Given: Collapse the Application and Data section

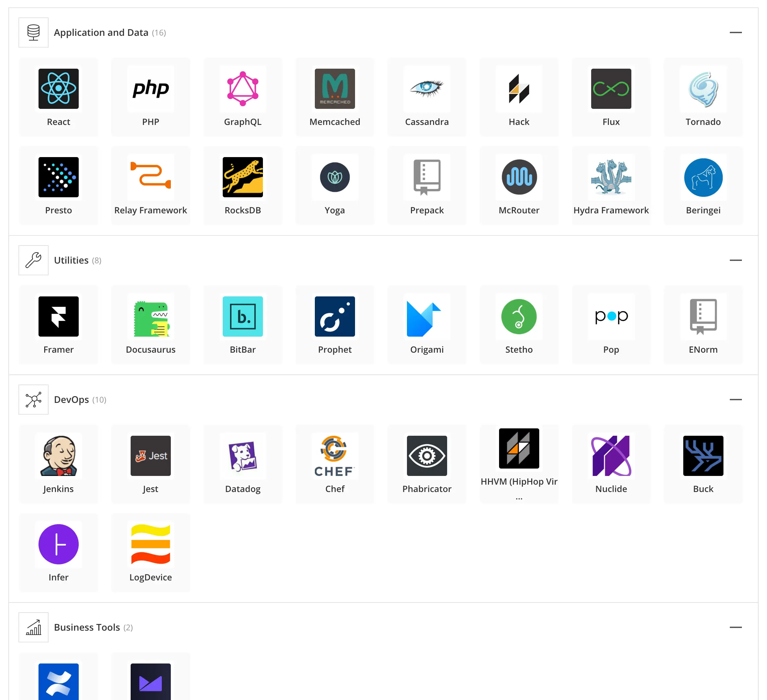Looking at the screenshot, I should [735, 33].
